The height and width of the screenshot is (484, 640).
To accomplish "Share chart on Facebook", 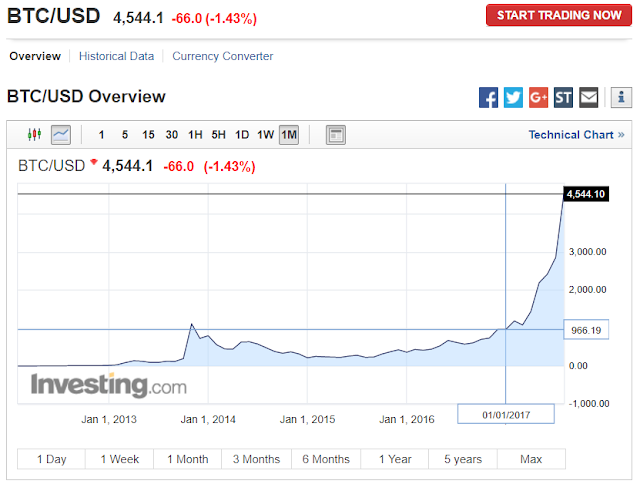I will 488,98.
